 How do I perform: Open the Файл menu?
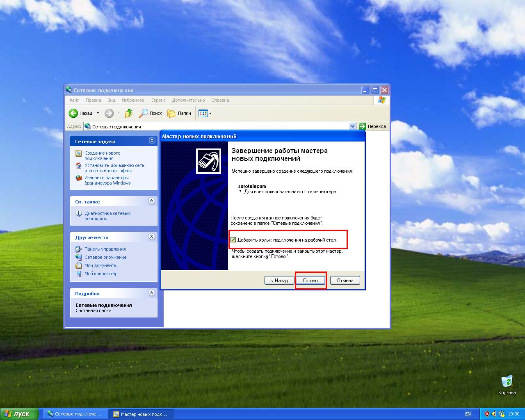(x=74, y=100)
